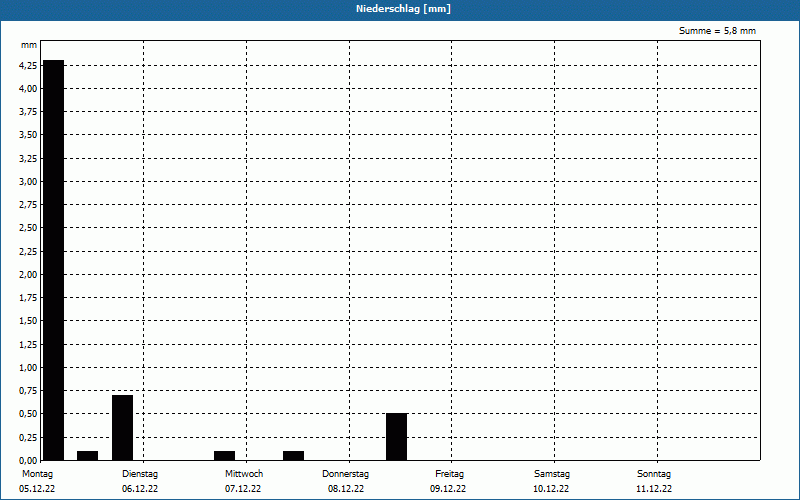Viewport: 800px width, 500px height.
Task: Click the date 09.12.22
Action: point(448,489)
